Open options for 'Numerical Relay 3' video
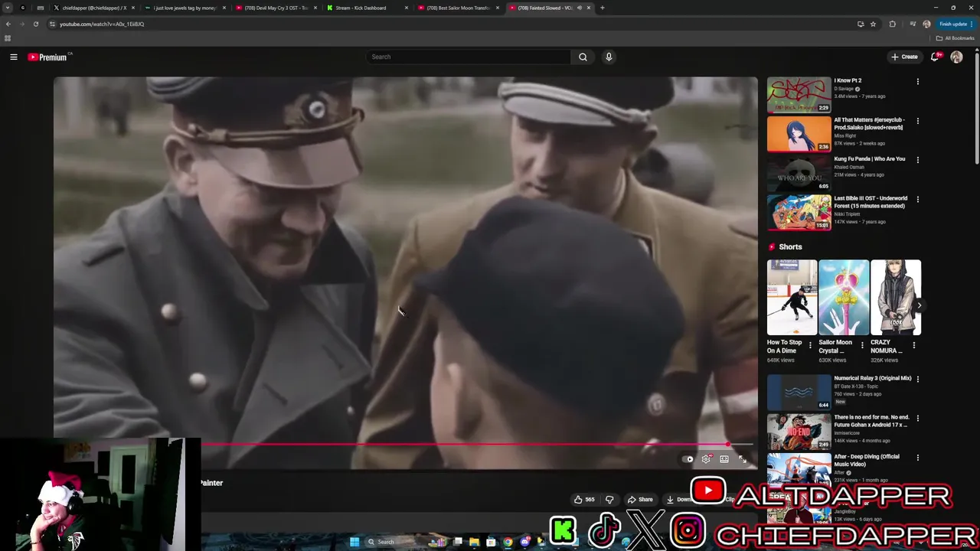Image resolution: width=980 pixels, height=551 pixels. 918,379
